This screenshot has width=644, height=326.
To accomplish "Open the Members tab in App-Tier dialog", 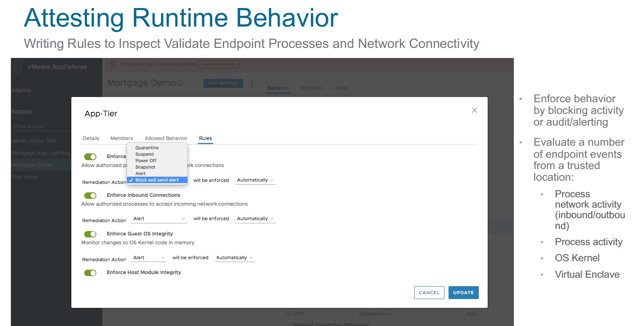I will point(122,138).
